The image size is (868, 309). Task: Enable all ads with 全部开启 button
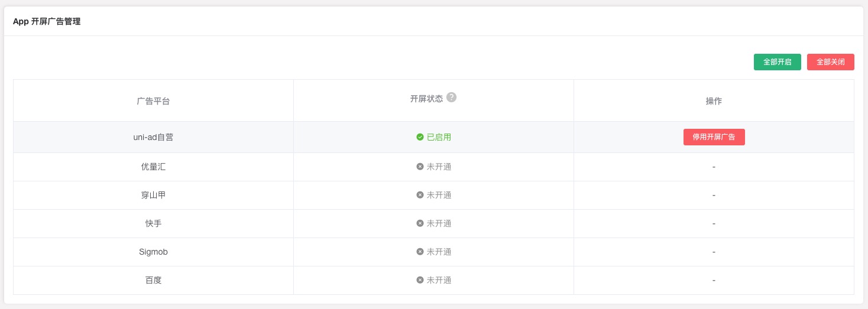pyautogui.click(x=777, y=62)
